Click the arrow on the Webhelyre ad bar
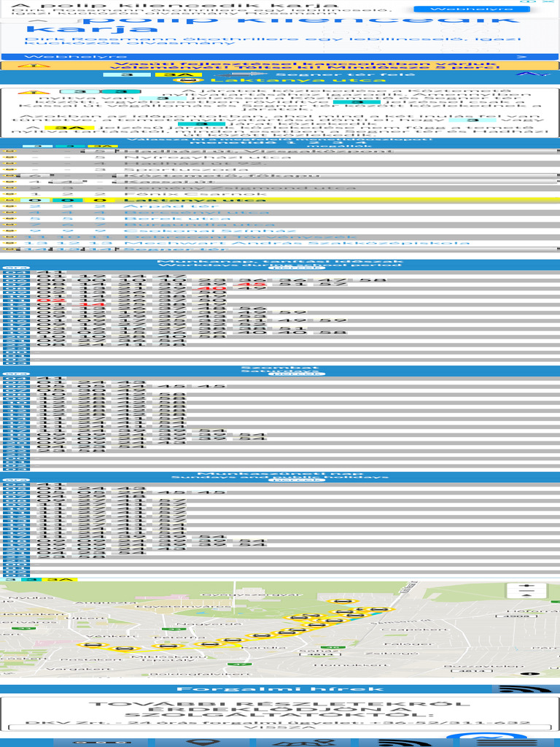Screen dimensions: 560x747 [x=522, y=57]
